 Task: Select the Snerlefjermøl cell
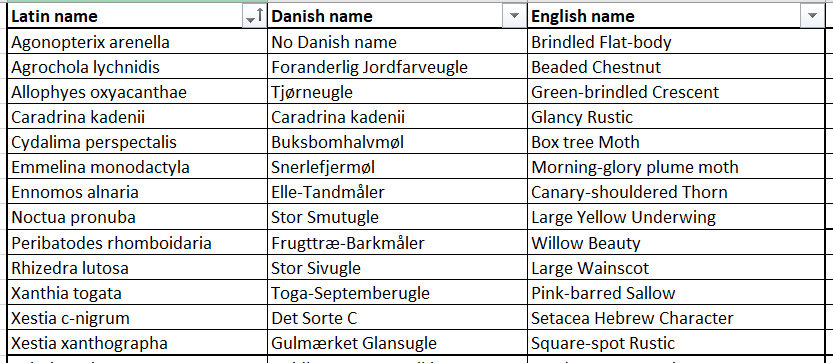(x=397, y=167)
